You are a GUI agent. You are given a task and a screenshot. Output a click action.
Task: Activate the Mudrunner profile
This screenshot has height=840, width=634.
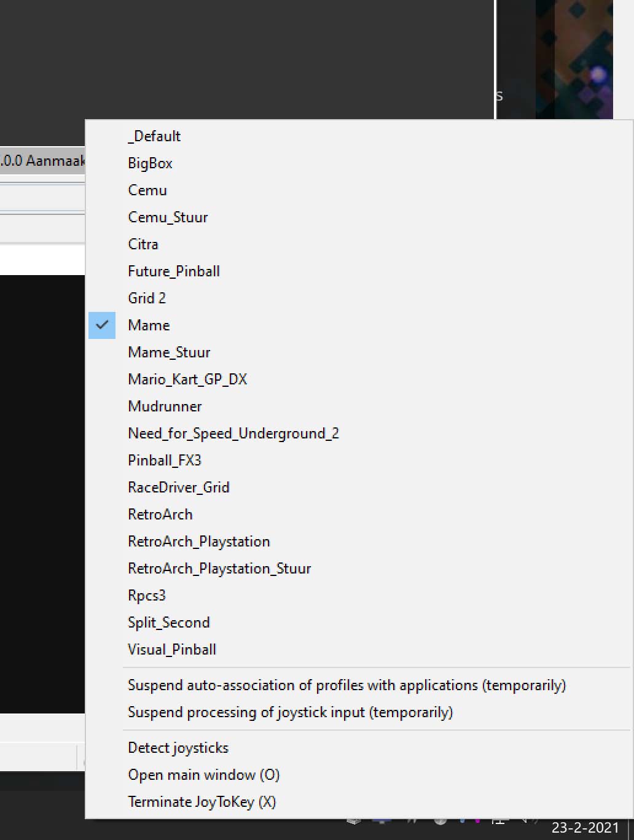pos(359,406)
